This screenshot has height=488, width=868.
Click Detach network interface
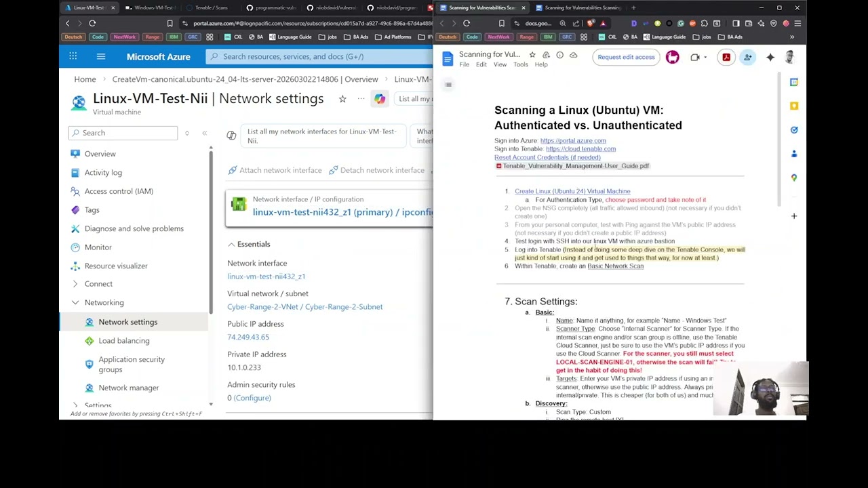click(376, 170)
